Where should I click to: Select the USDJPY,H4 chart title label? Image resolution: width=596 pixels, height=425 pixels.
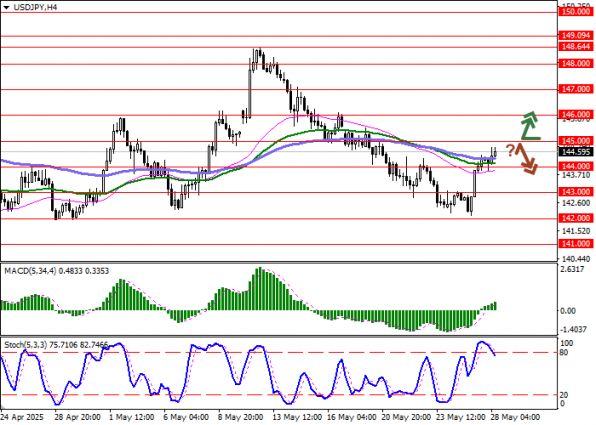click(x=35, y=7)
